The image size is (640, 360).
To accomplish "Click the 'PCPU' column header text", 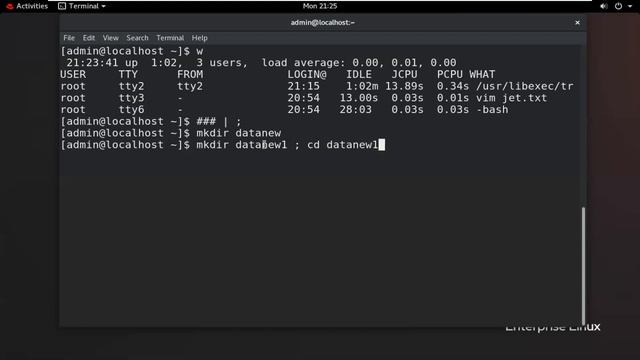I will 450,74.
